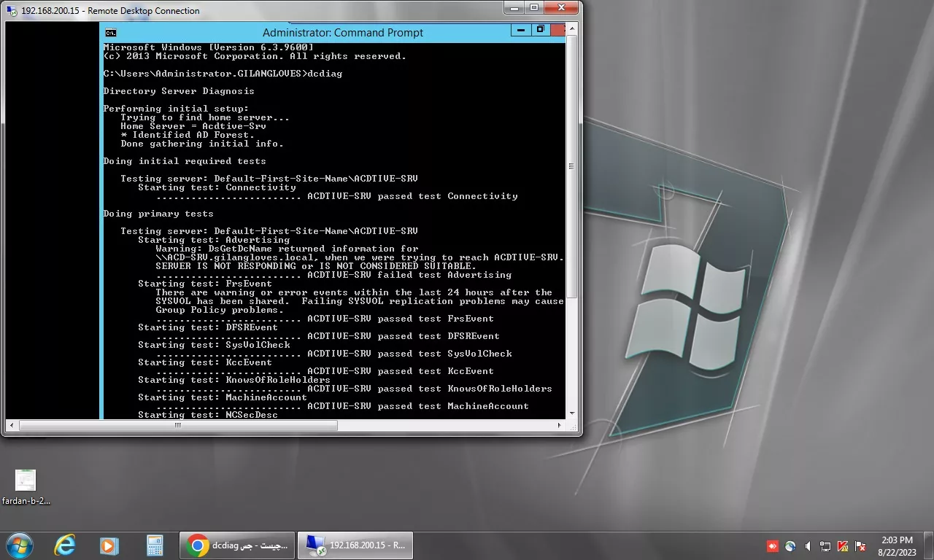Image resolution: width=934 pixels, height=560 pixels.
Task: Minimize the Administrator: Command Prompt window
Action: pyautogui.click(x=521, y=30)
